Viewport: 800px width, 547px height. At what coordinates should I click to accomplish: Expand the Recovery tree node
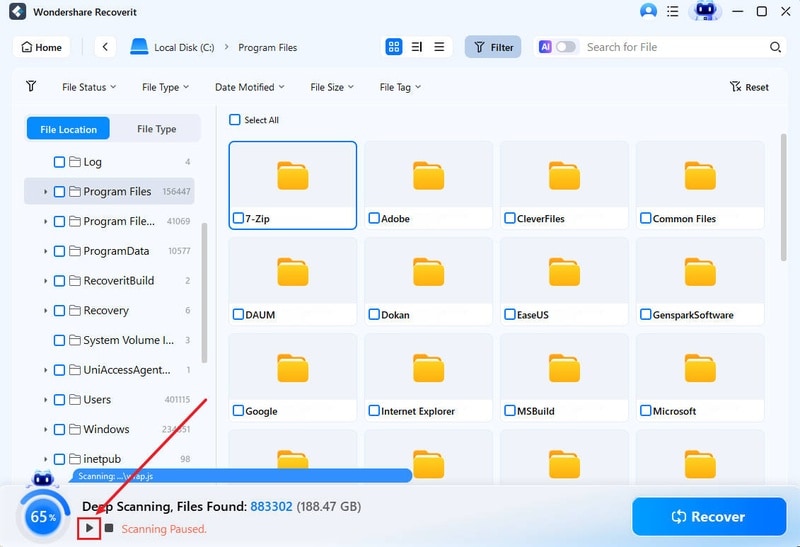click(45, 311)
